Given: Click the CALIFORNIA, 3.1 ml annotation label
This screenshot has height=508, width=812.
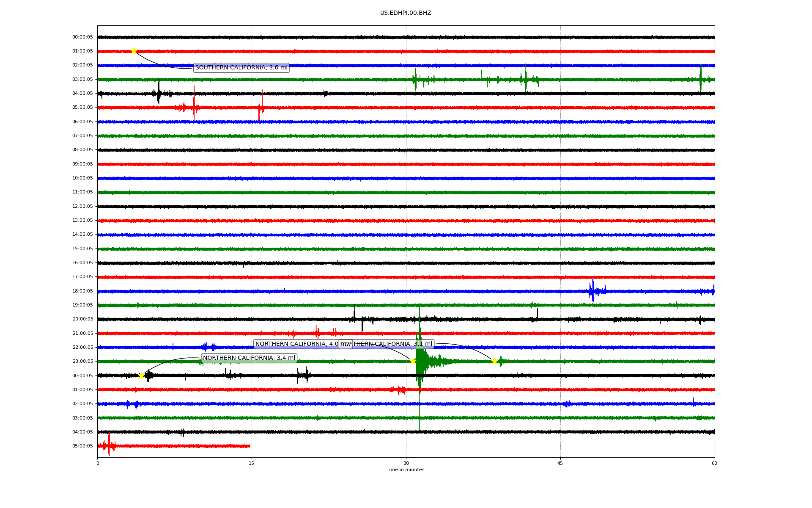Looking at the screenshot, I should pos(393,344).
